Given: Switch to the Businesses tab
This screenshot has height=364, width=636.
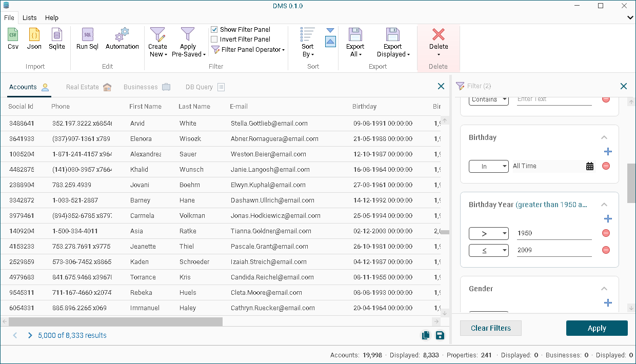Looking at the screenshot, I should (x=147, y=87).
